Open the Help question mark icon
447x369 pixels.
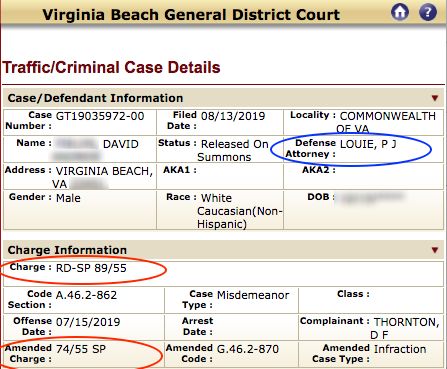click(x=428, y=12)
